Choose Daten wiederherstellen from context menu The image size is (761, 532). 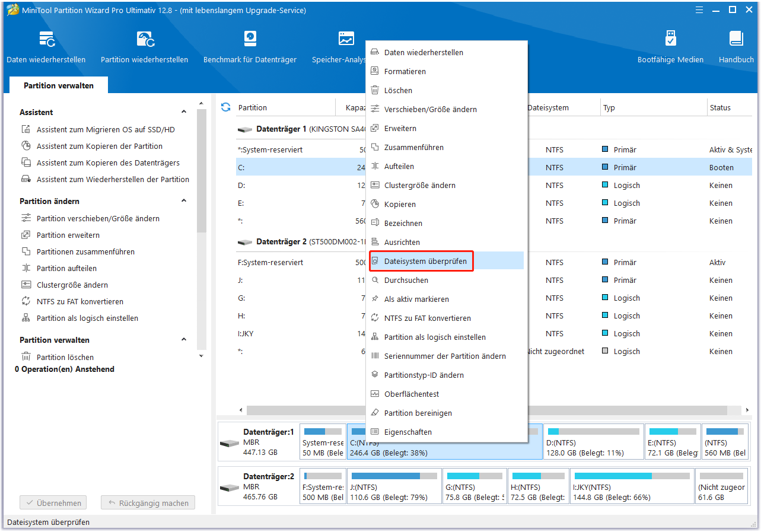point(446,52)
